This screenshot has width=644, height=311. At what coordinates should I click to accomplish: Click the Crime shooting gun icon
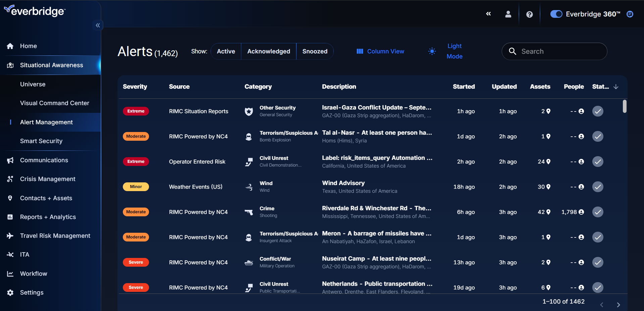point(249,212)
